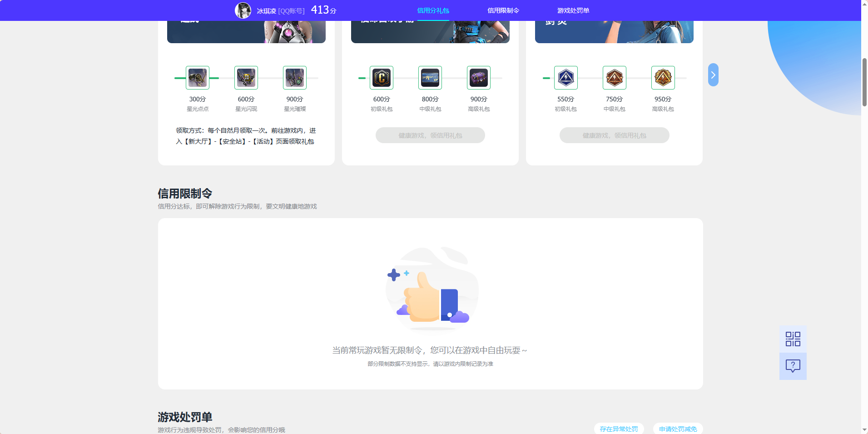Select the 高级礼包 900分 crate icon

(x=478, y=77)
